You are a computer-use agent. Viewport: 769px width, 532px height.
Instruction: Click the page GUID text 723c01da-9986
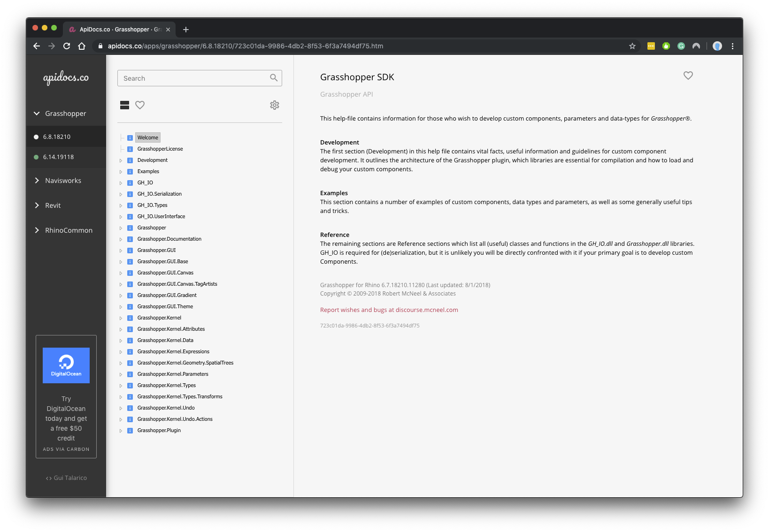[x=370, y=326]
